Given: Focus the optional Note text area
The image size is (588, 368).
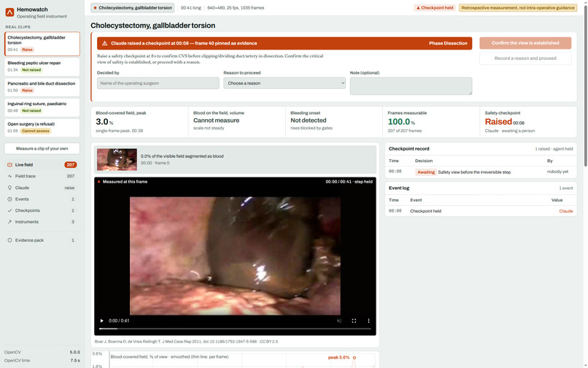Looking at the screenshot, I should point(411,86).
